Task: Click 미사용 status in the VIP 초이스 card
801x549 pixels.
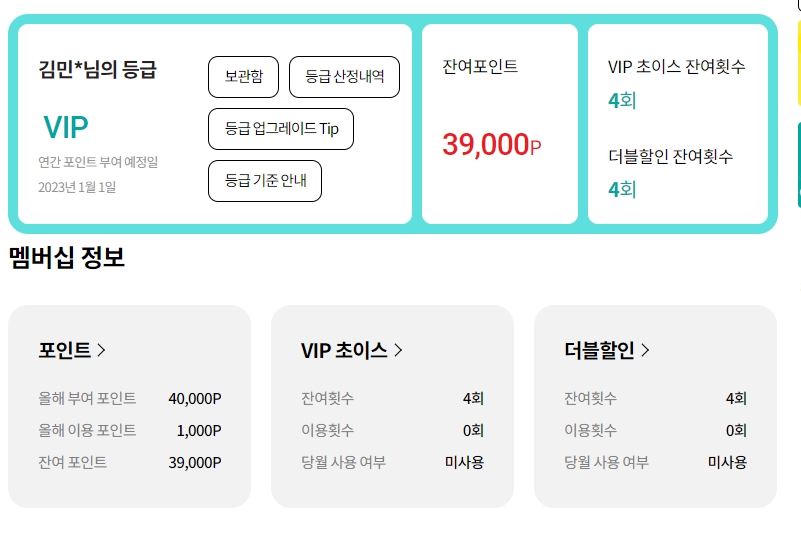Action: 464,463
